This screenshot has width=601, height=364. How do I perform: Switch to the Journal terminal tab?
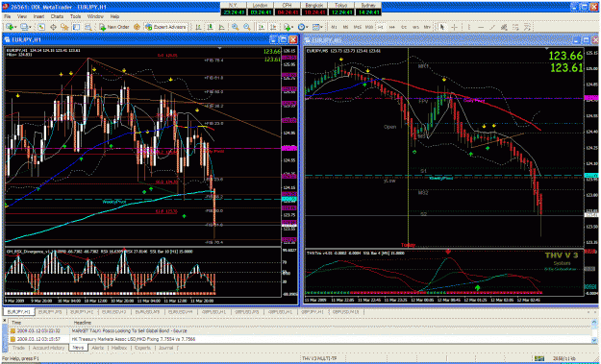(x=166, y=348)
